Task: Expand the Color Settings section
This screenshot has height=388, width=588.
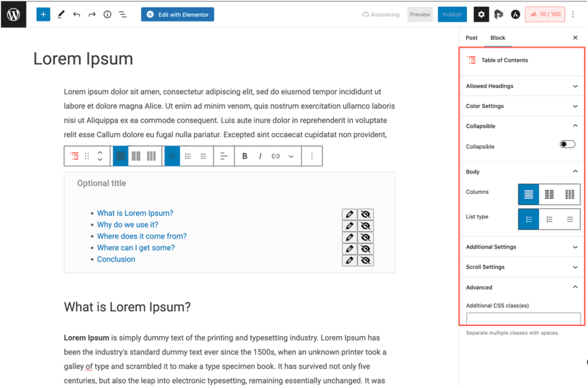Action: 521,106
